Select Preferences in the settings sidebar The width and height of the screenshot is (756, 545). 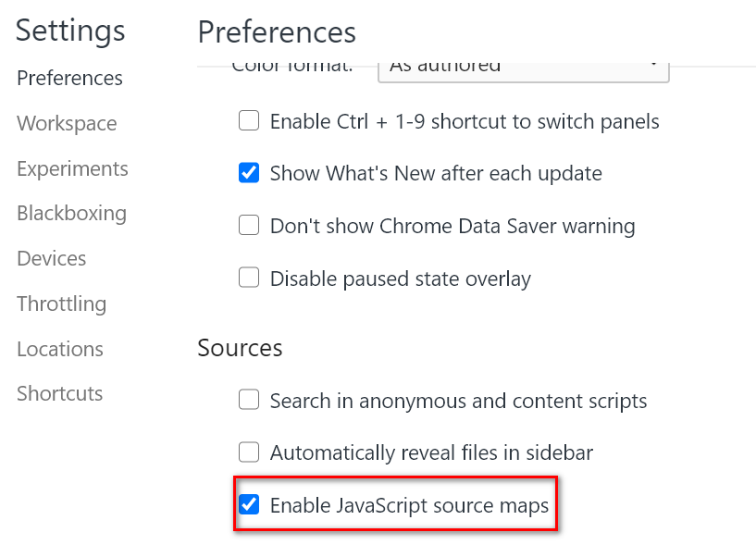click(x=68, y=79)
